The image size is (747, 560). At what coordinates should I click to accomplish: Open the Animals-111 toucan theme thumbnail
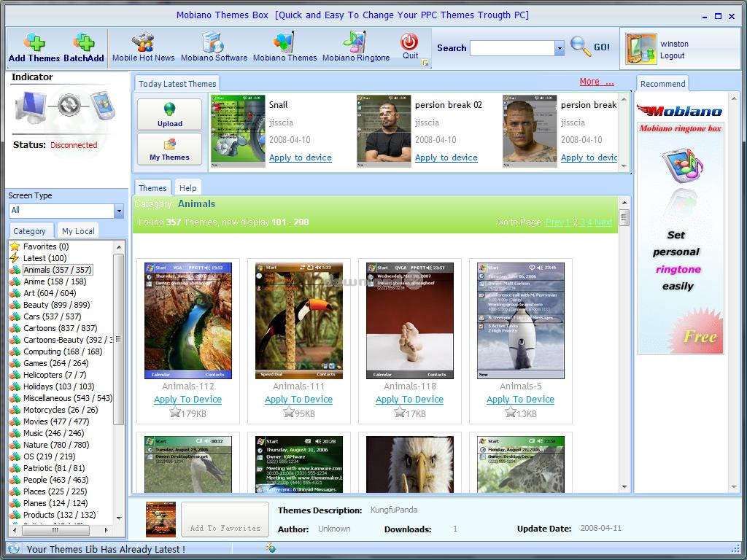click(x=298, y=321)
